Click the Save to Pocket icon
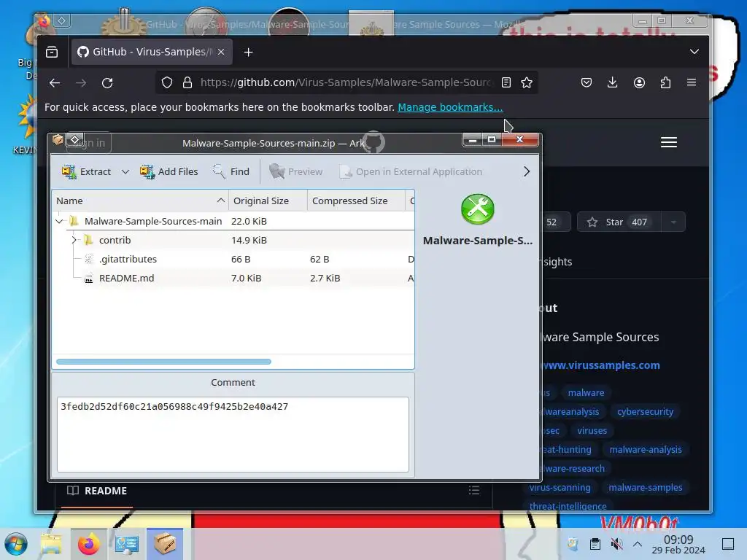Viewport: 747px width, 560px height. [x=587, y=82]
